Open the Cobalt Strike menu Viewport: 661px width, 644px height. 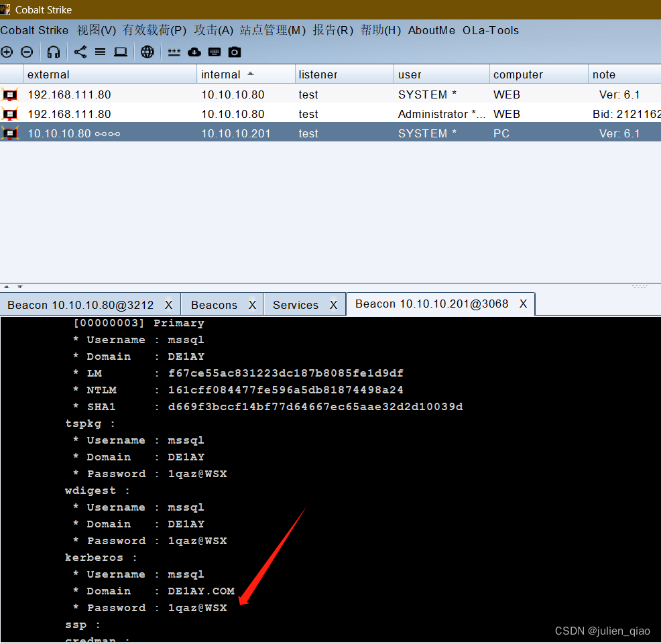[34, 30]
